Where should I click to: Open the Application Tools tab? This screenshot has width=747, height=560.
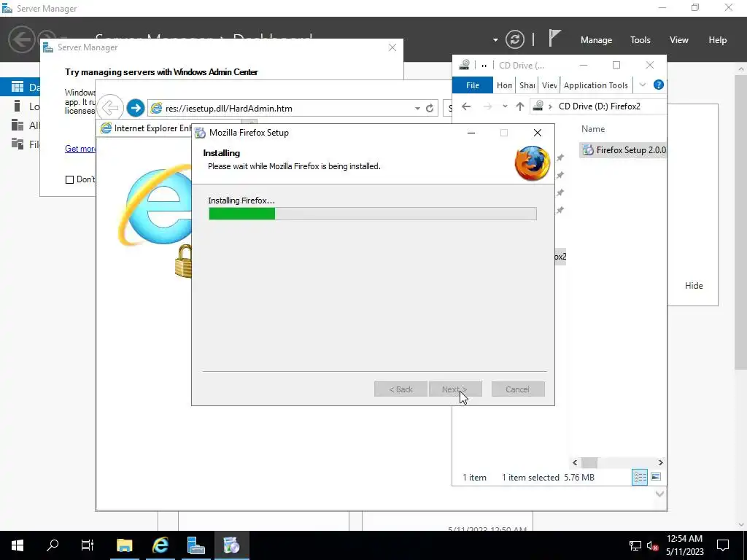(x=595, y=85)
